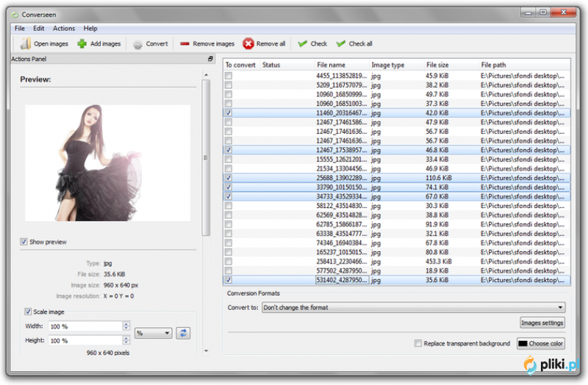Check the box for 4455_113852819 row
The width and height of the screenshot is (588, 385).
(229, 76)
